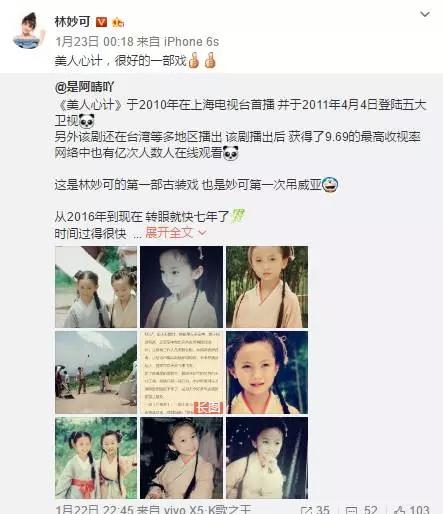Click the orange V verified badge

pyautogui.click(x=101, y=22)
